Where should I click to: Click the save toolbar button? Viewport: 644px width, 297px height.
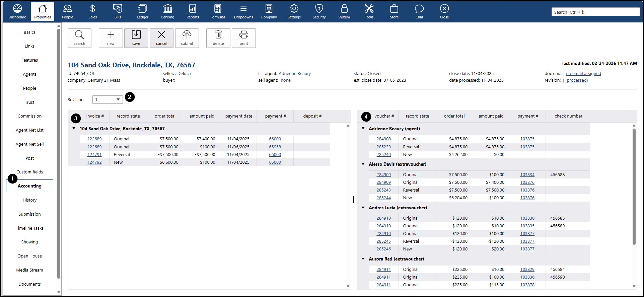(x=136, y=38)
